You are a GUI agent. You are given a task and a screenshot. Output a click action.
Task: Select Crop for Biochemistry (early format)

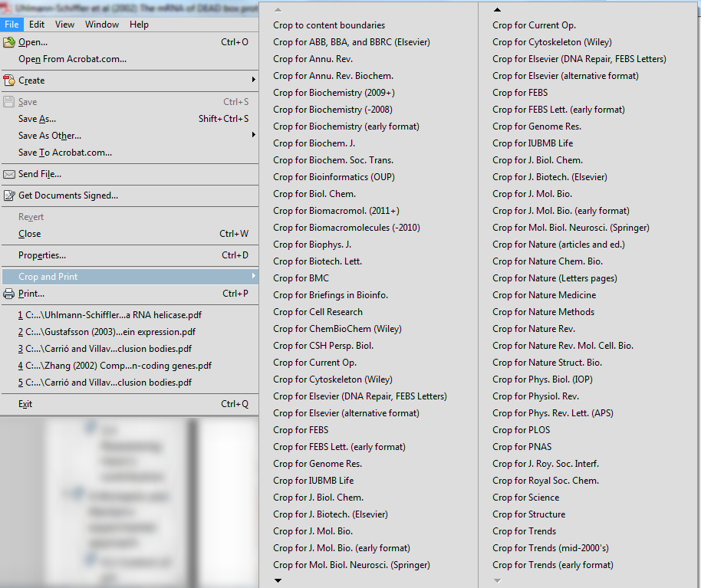346,127
